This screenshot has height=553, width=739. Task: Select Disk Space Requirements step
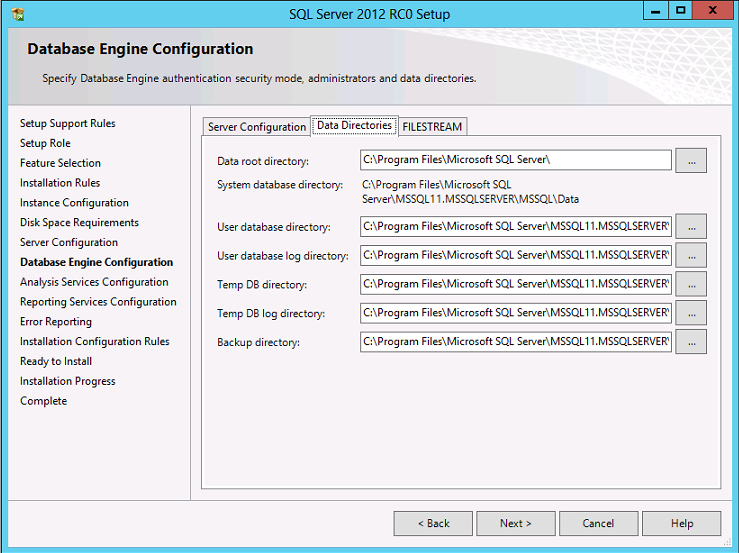[79, 223]
